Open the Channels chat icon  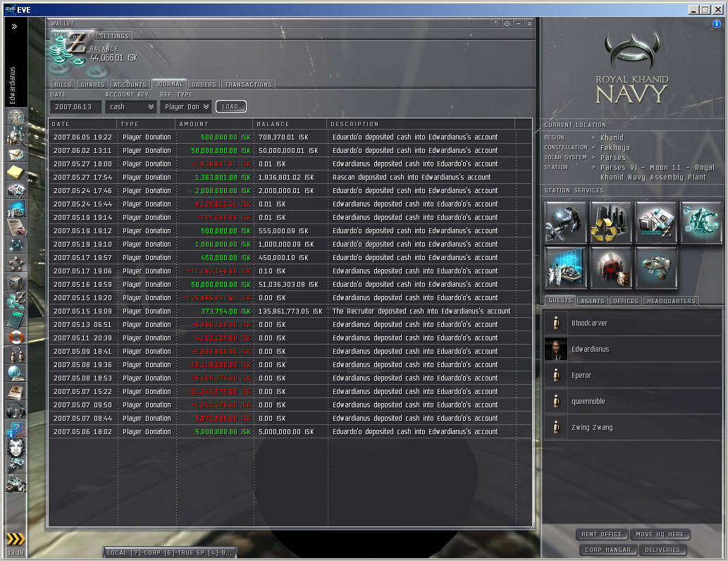16,355
